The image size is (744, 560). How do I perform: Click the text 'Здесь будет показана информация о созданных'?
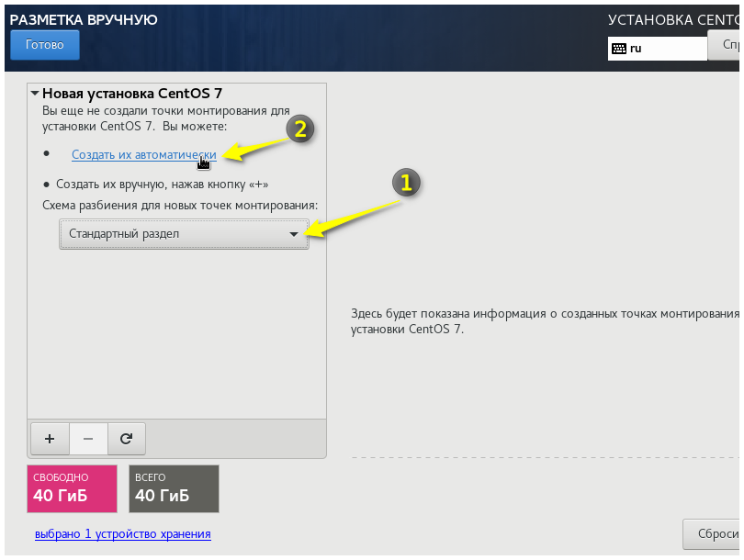503,313
